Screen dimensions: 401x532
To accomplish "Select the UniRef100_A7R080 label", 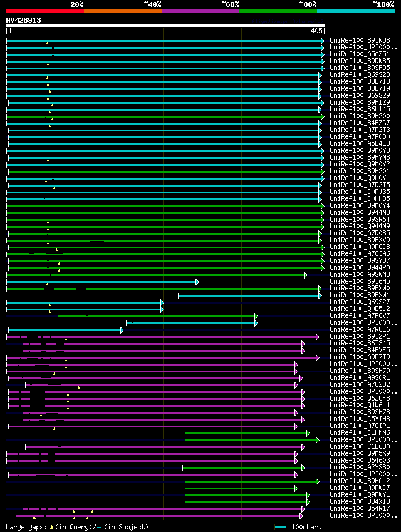I will [360, 136].
